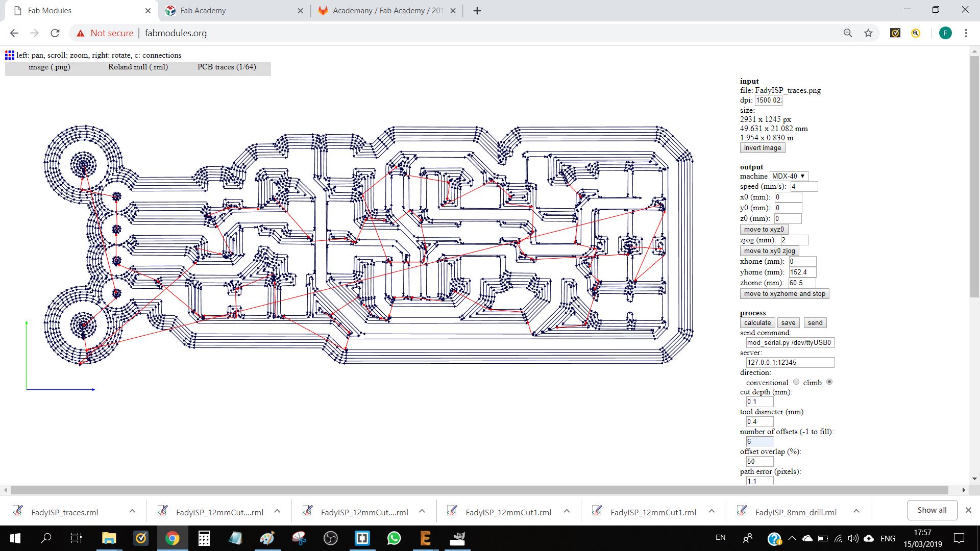Open OBS Studio from the taskbar
The image size is (980, 551).
(x=331, y=538)
